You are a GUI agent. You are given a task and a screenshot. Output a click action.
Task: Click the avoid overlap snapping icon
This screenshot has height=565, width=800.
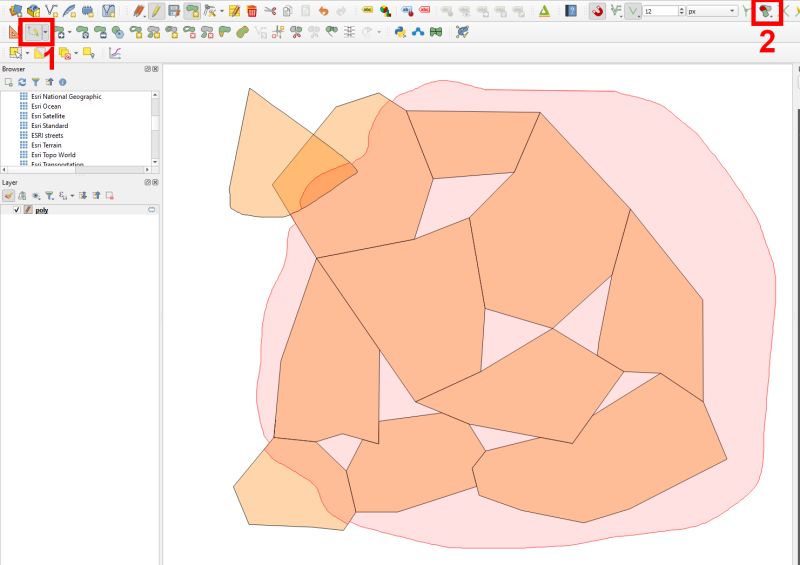766,11
